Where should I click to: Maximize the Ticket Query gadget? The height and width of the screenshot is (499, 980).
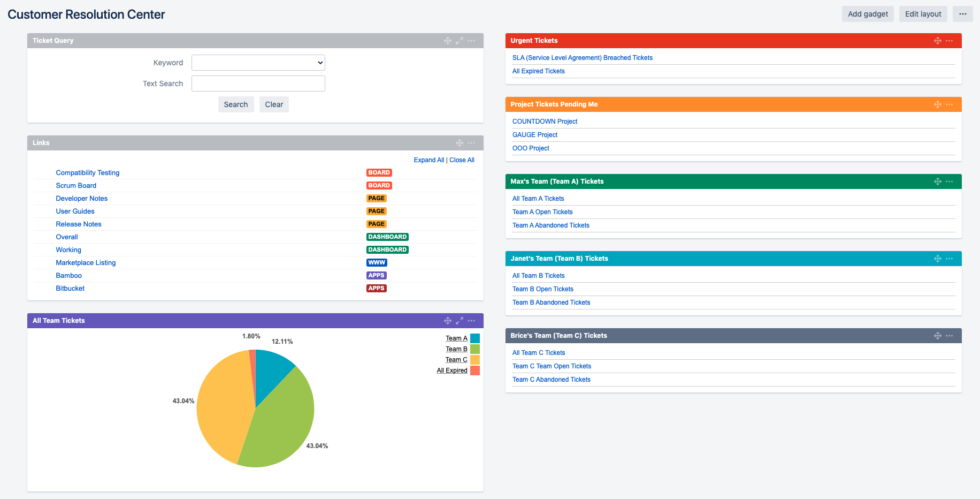pos(460,41)
